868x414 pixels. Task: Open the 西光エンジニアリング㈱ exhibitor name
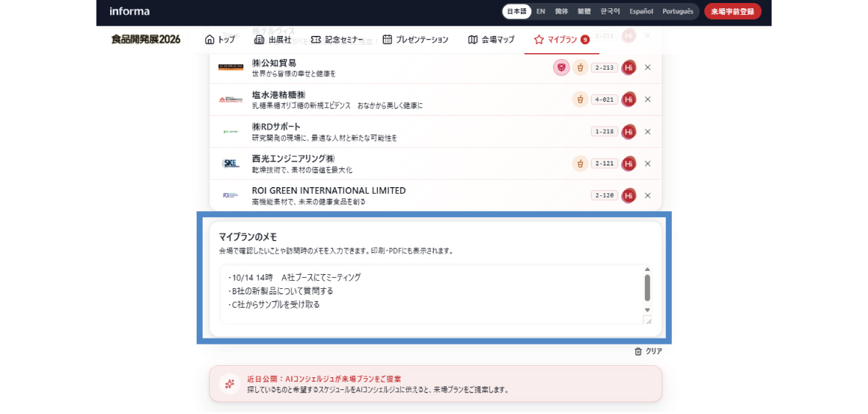point(293,159)
